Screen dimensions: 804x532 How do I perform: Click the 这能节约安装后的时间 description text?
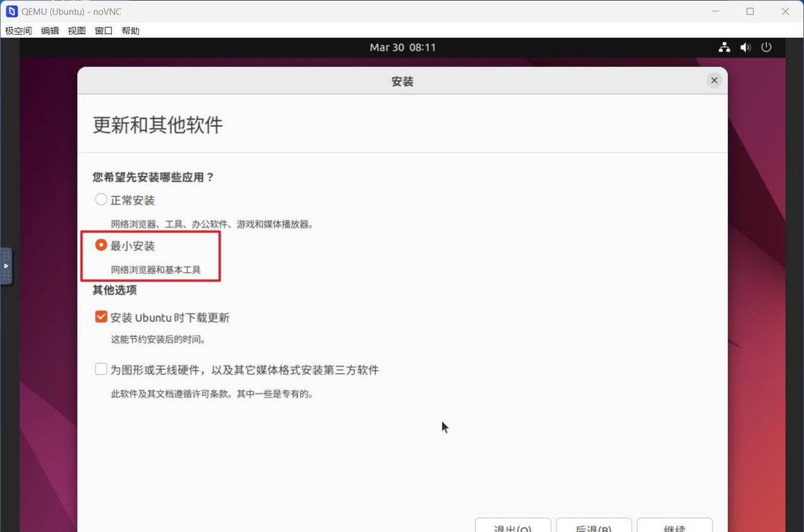click(158, 339)
